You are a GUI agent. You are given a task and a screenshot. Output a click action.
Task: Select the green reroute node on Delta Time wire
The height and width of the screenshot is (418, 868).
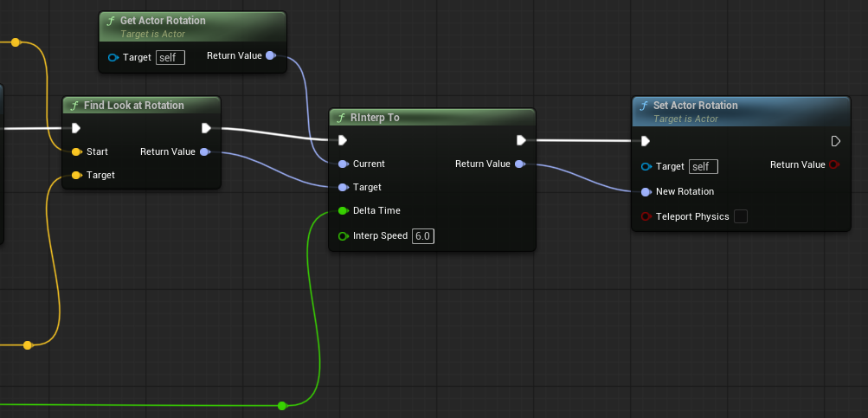pos(282,405)
